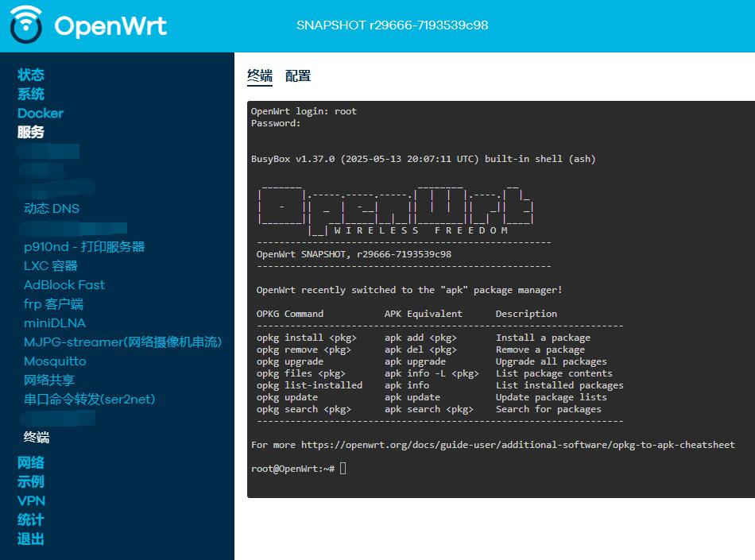
Task: Open AdBlock Fast service
Action: click(64, 285)
